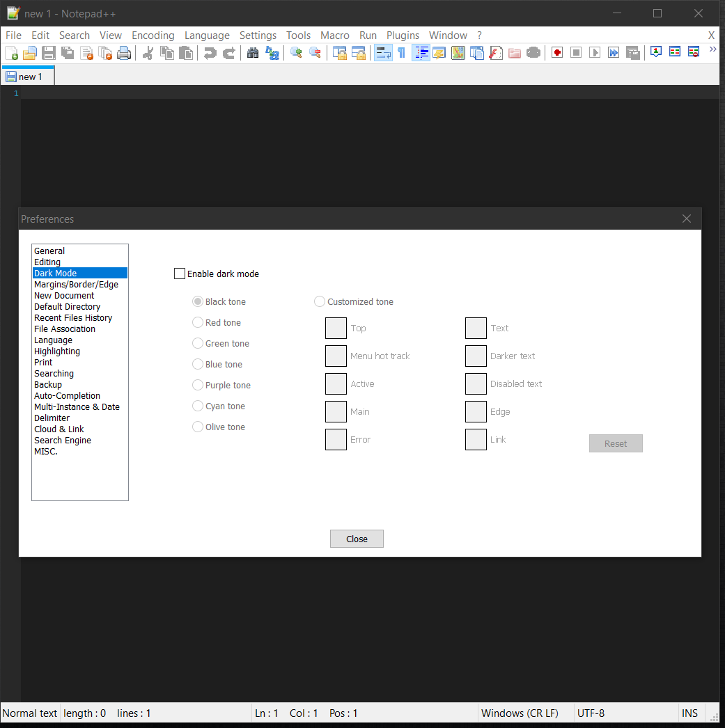Click the Print toolbar icon
This screenshot has width=725, height=728.
[x=124, y=53]
